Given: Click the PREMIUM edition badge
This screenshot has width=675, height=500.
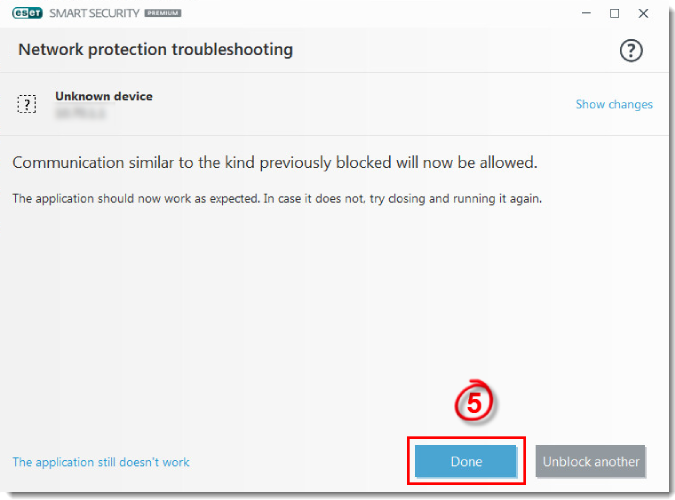Looking at the screenshot, I should coord(163,13).
